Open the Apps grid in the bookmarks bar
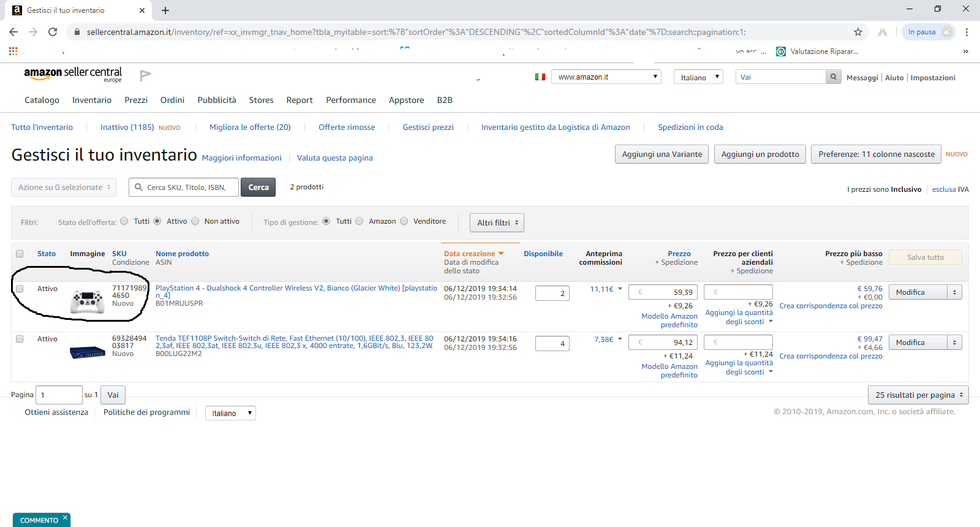Image resolution: width=980 pixels, height=527 pixels. [13, 51]
